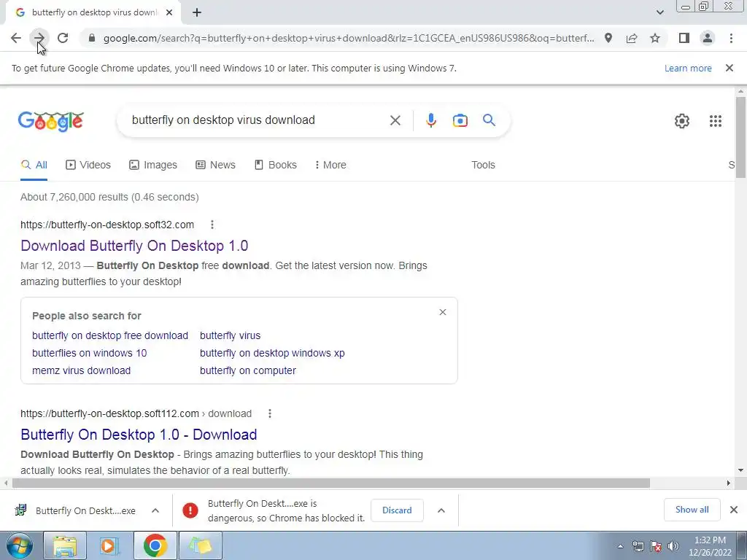Click the vertical scrollbar thumb
This screenshot has width=747, height=560.
click(x=740, y=137)
